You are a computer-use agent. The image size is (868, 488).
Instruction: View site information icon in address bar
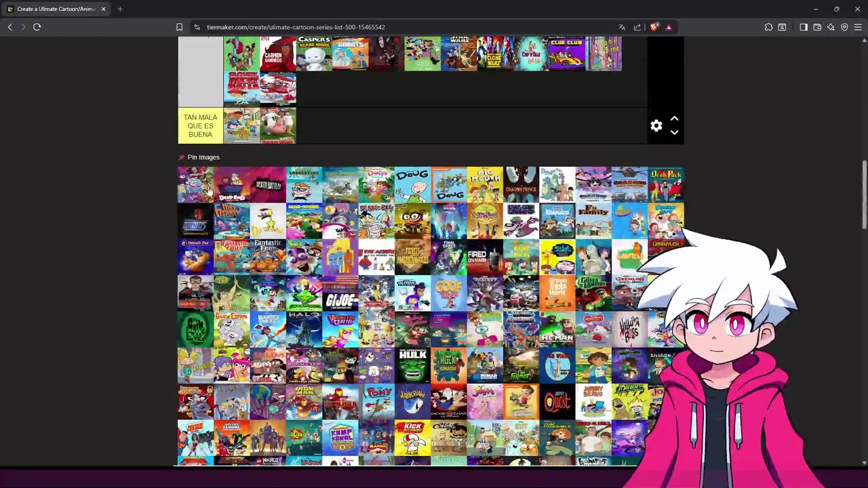pos(197,27)
